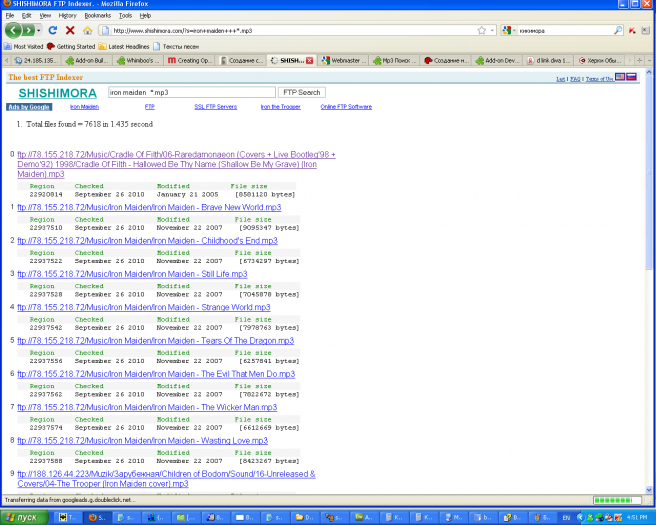
Task: Select file size 9095347 bytes text
Action: (x=269, y=228)
